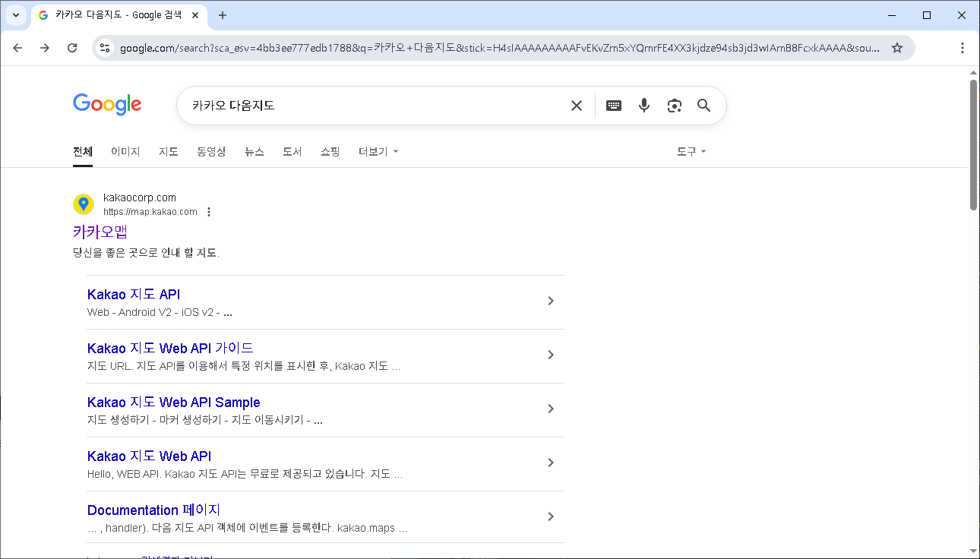980x559 pixels.
Task: Open the Kakao 지도 API link
Action: [134, 294]
